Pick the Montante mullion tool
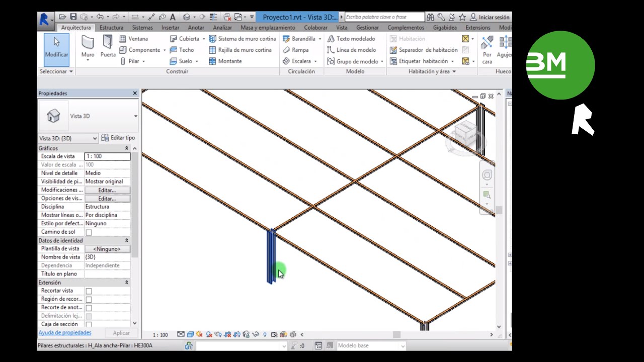 (225, 61)
